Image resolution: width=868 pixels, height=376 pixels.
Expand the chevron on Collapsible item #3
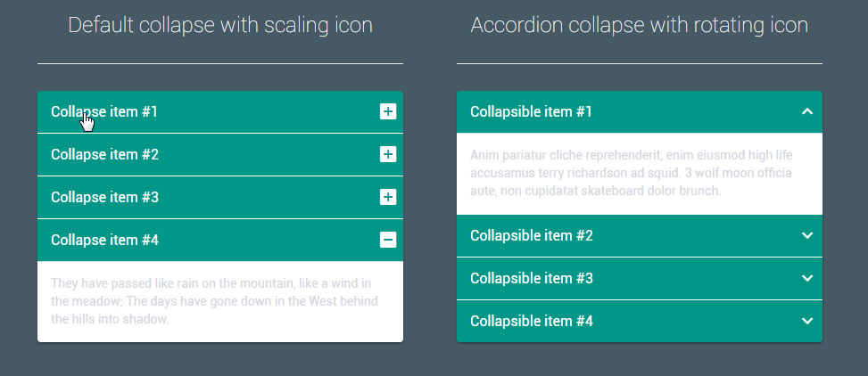pos(807,278)
